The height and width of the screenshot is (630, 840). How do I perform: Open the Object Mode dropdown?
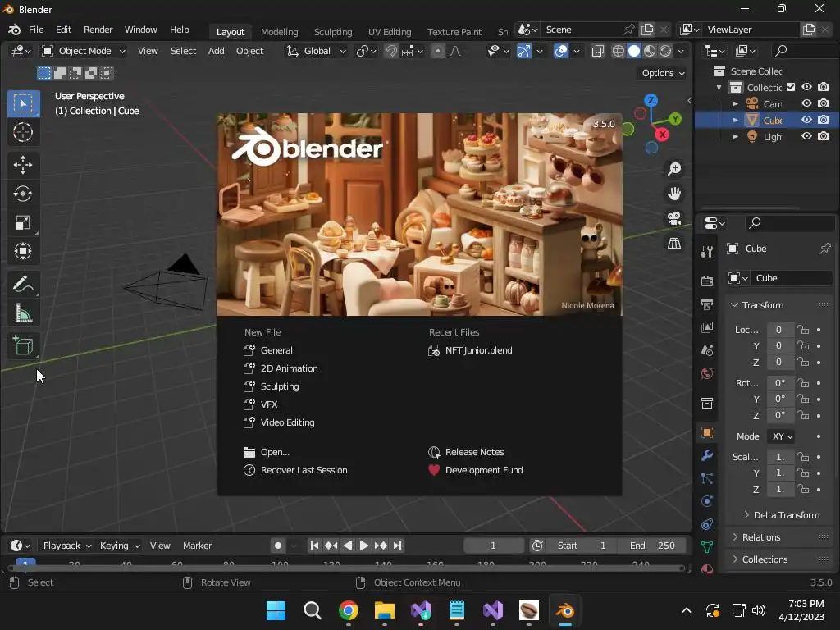(84, 51)
